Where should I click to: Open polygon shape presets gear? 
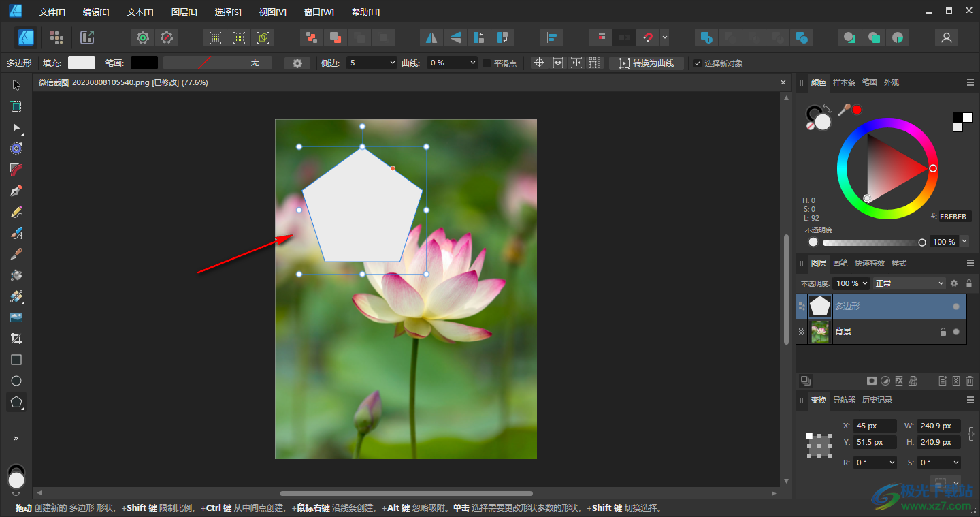click(x=297, y=63)
